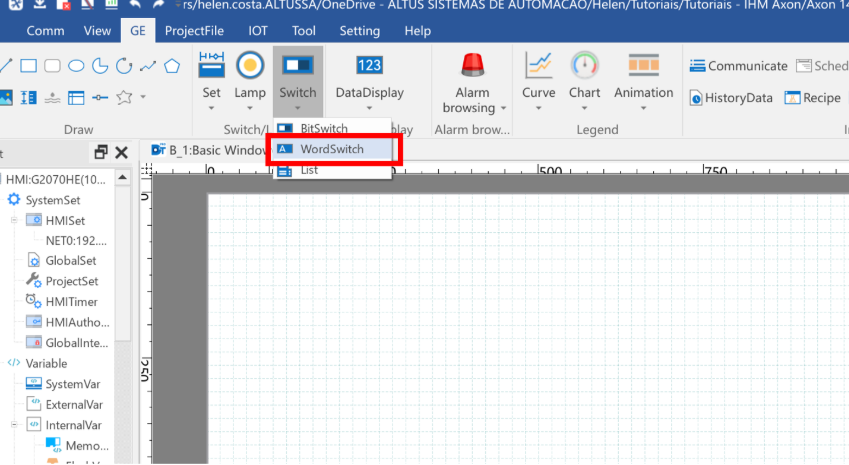Select HMIAutho... in project tree
The height and width of the screenshot is (465, 849).
(x=77, y=323)
